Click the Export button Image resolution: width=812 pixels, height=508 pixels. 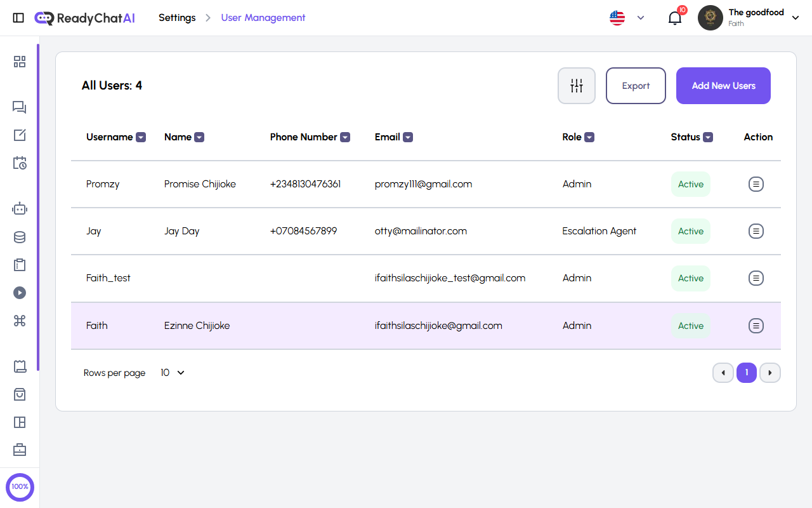coord(636,85)
